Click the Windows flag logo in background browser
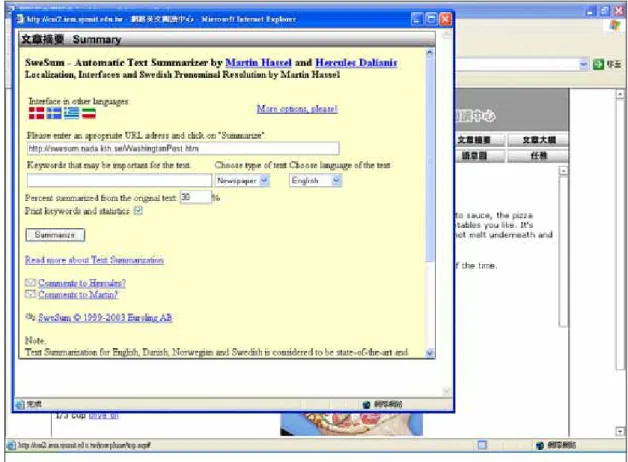 point(614,26)
